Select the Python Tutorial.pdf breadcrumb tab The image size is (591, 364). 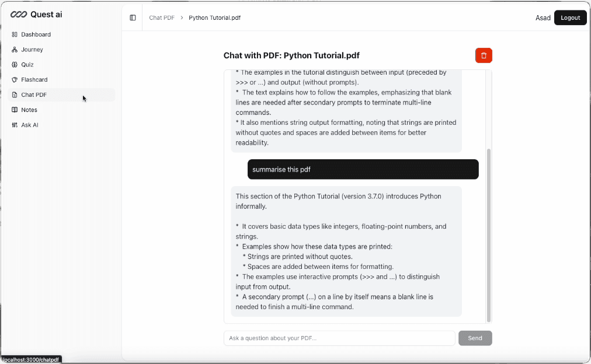pos(214,17)
